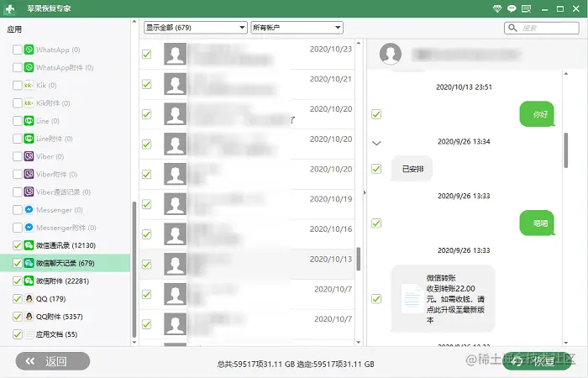
Task: Click the 微信转账 transfer message
Action: 443,299
